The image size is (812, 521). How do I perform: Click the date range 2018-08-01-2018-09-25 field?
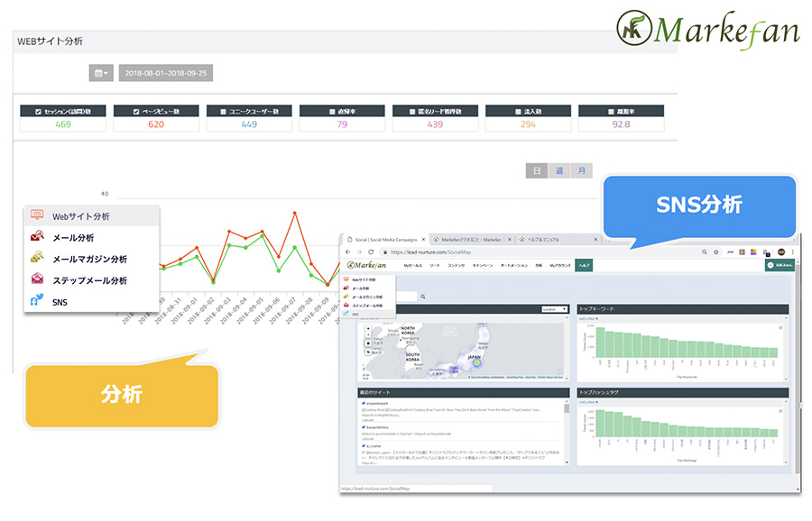166,73
